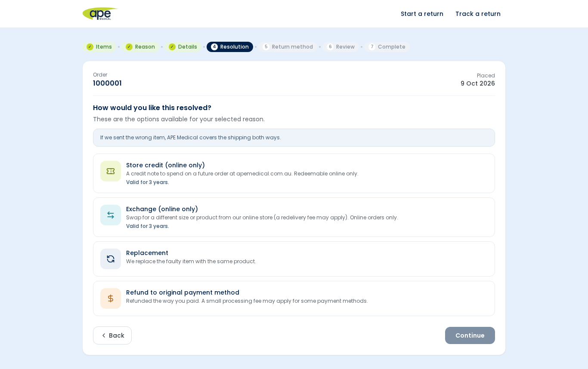Click the Back button
Screen dimensions: 588x369
pos(112,335)
